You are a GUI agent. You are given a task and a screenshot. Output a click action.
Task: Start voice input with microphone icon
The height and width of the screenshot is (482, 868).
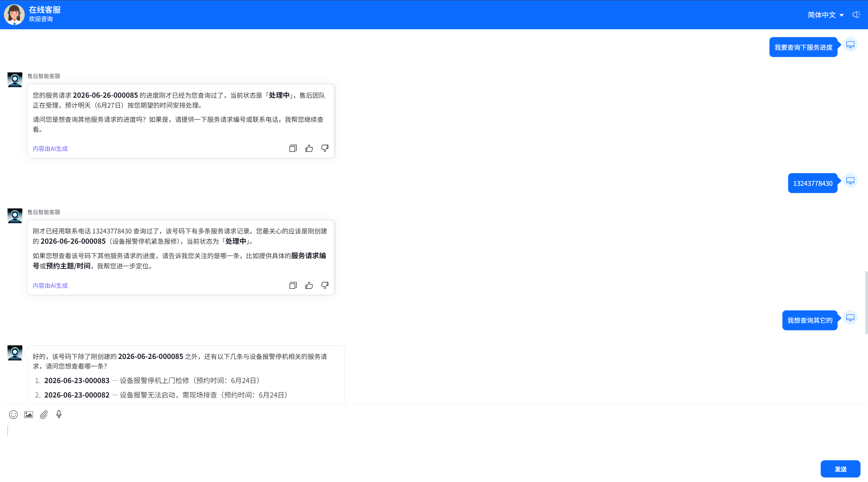coord(59,414)
